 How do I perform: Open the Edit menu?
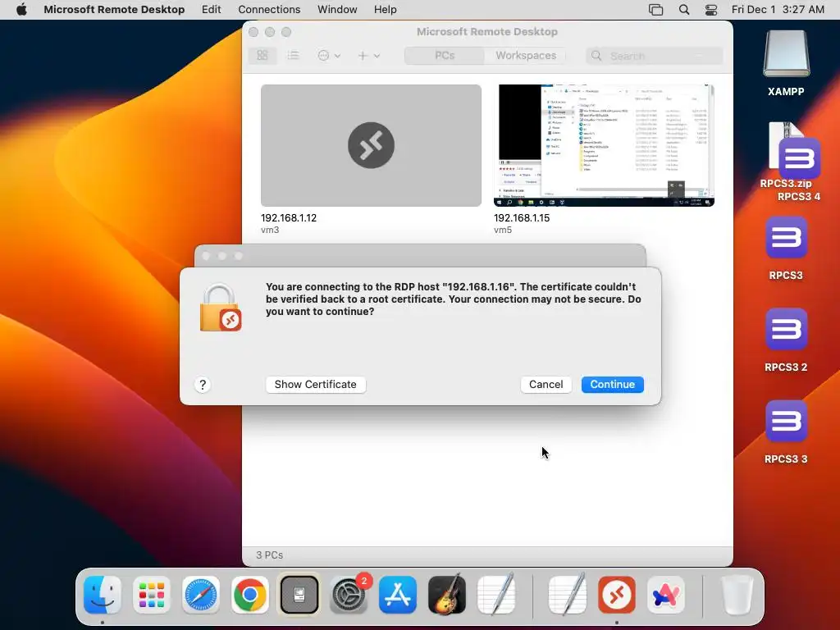tap(211, 10)
